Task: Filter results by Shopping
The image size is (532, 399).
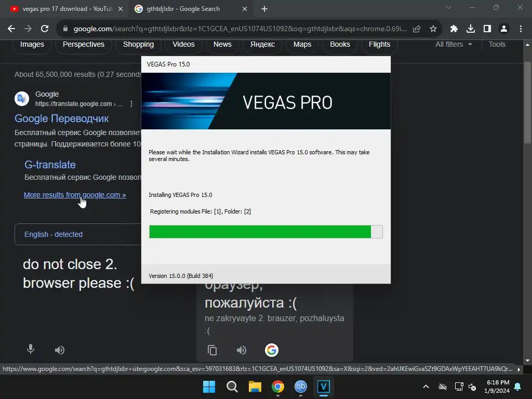Action: (x=138, y=45)
